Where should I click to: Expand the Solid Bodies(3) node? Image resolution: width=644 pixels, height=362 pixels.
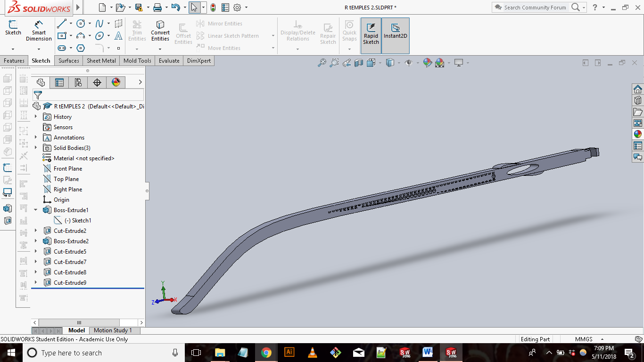(36, 148)
